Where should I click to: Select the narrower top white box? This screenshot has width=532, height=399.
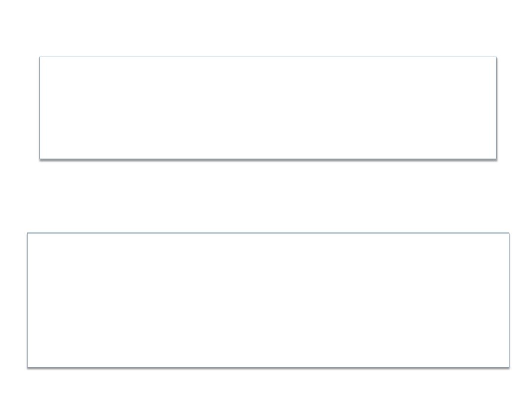click(x=267, y=108)
